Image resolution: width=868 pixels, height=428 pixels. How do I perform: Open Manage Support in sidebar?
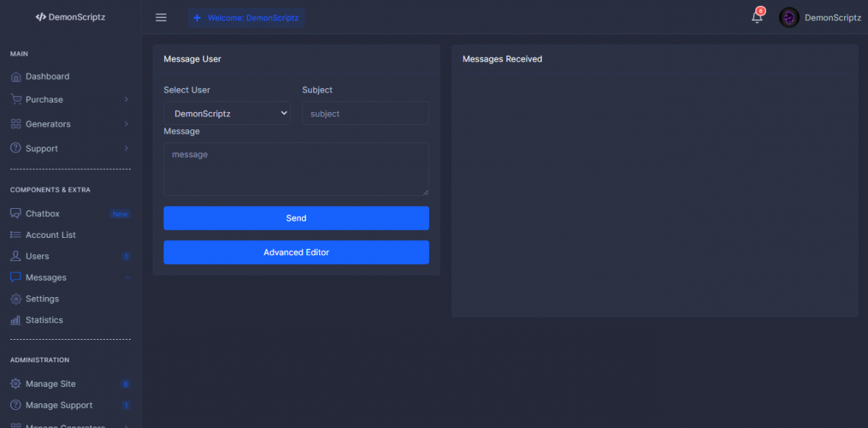coord(59,406)
